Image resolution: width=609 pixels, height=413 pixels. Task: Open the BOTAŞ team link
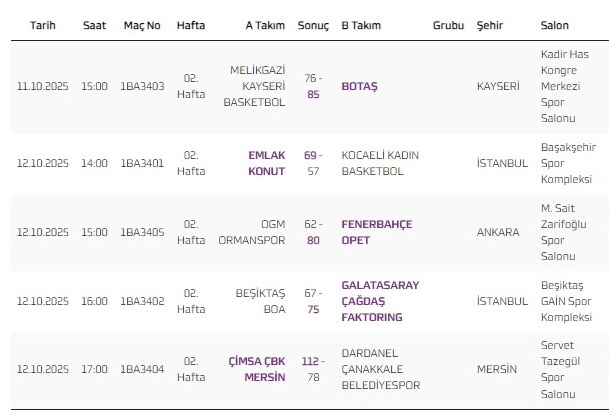click(359, 86)
